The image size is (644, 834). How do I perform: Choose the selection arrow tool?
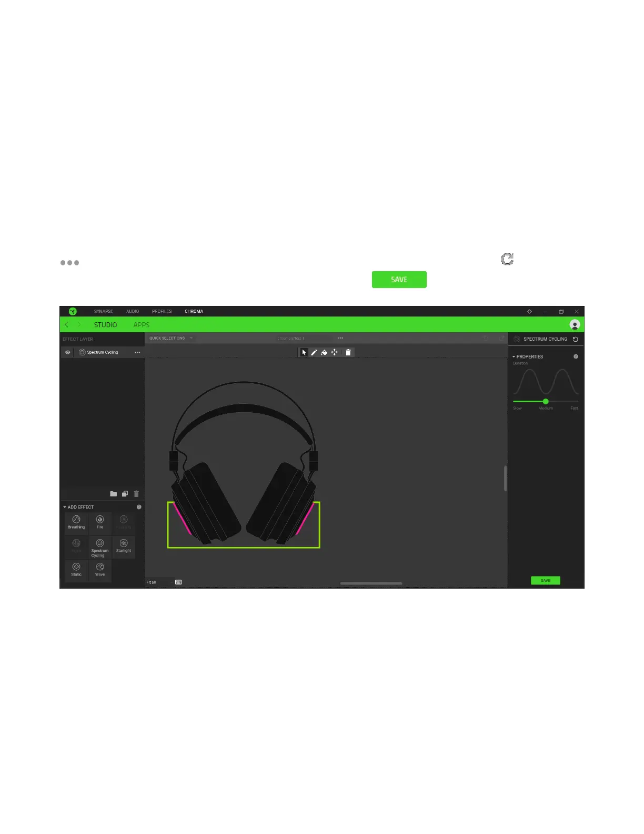[304, 352]
